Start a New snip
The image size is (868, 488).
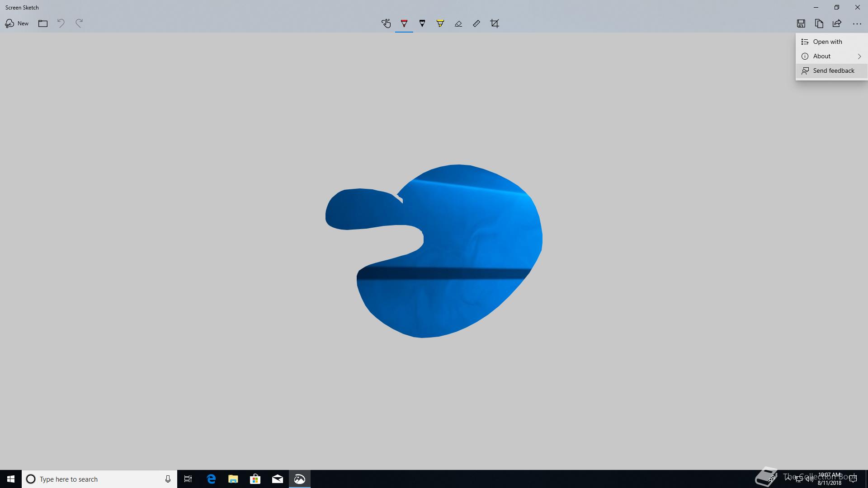click(17, 23)
